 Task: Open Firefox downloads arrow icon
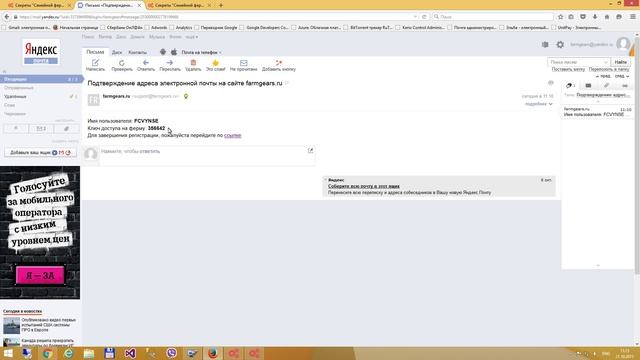(x=595, y=17)
